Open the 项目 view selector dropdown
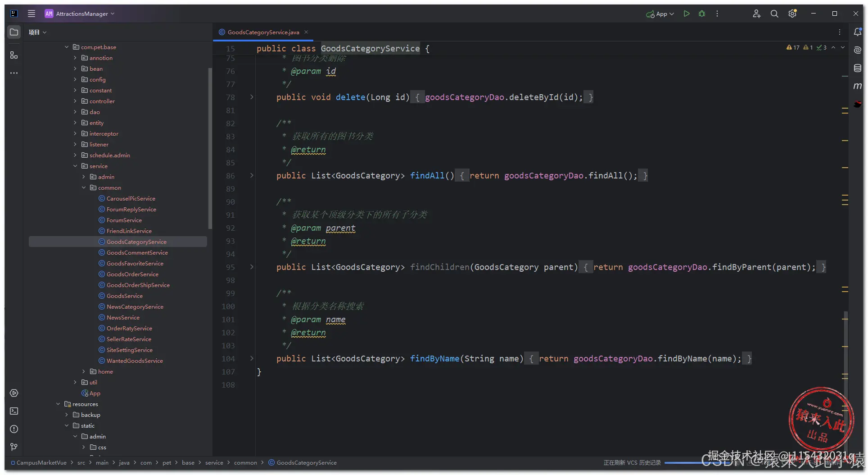This screenshot has height=475, width=868. point(37,32)
